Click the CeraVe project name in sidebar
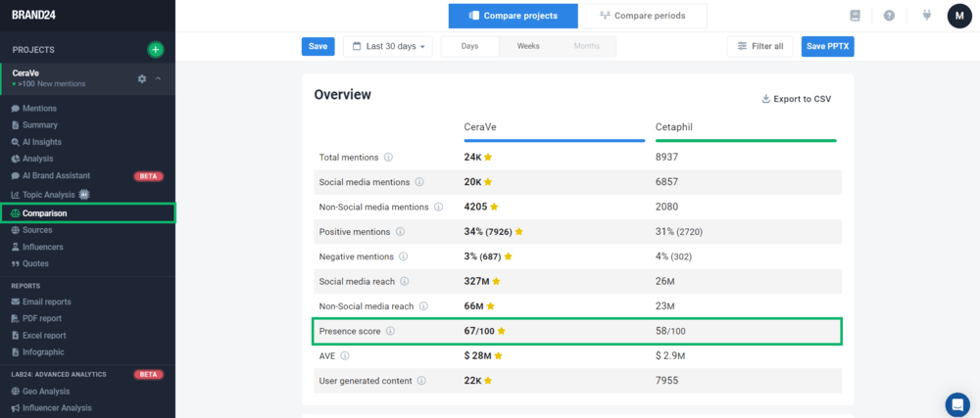 point(25,73)
